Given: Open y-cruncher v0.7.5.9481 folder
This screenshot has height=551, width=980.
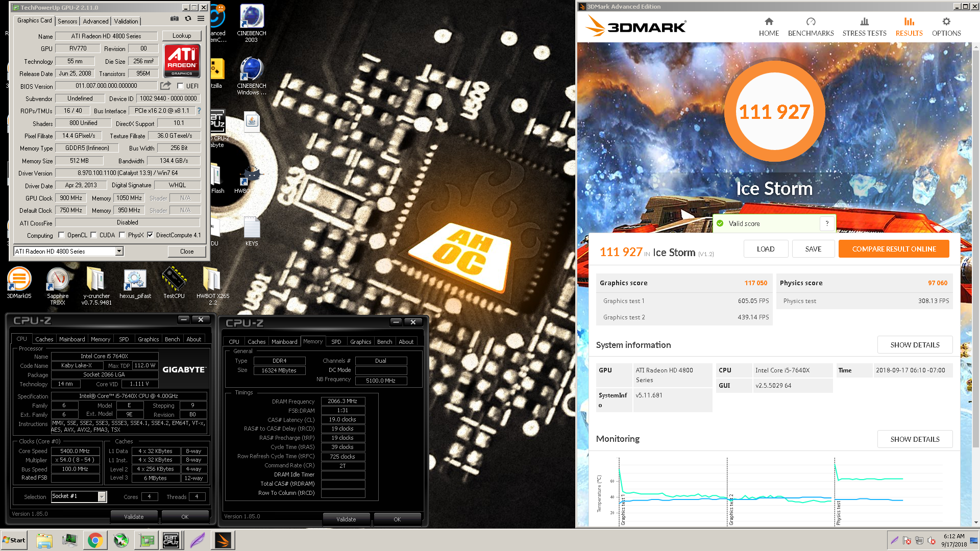Looking at the screenshot, I should pos(96,286).
